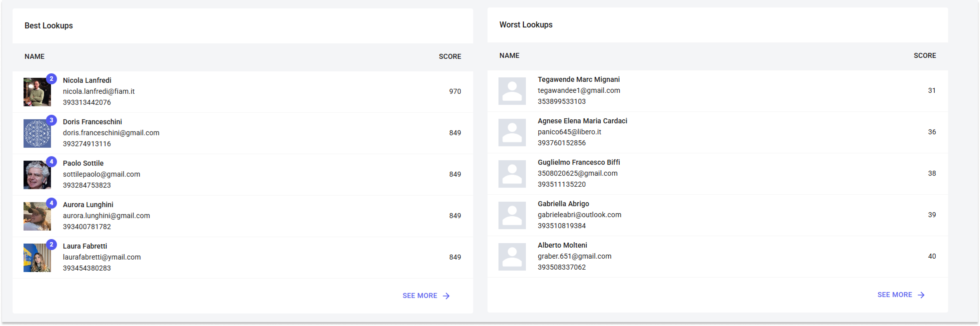Click placeholder avatar icon for Agnese Elena Maria Cardaci
The image size is (980, 326).
coord(512,133)
